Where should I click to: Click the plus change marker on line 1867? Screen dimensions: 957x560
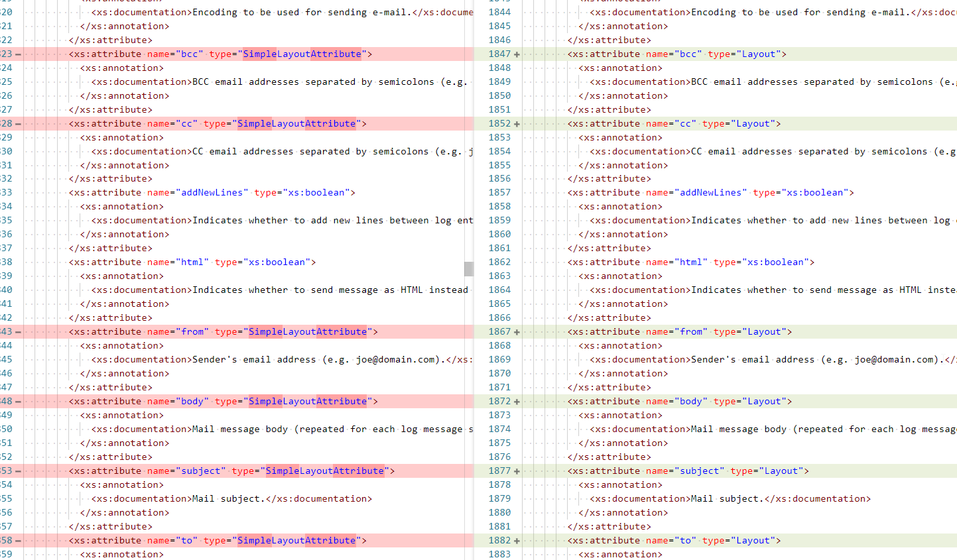click(517, 331)
